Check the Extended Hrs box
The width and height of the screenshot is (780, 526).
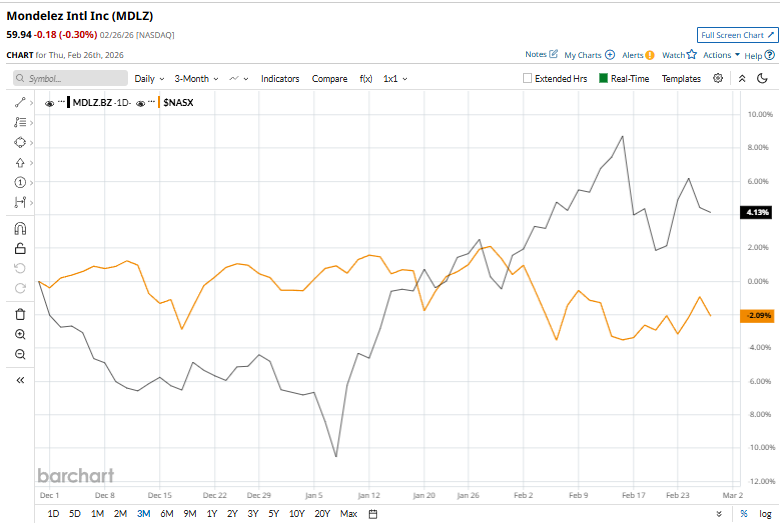point(528,78)
